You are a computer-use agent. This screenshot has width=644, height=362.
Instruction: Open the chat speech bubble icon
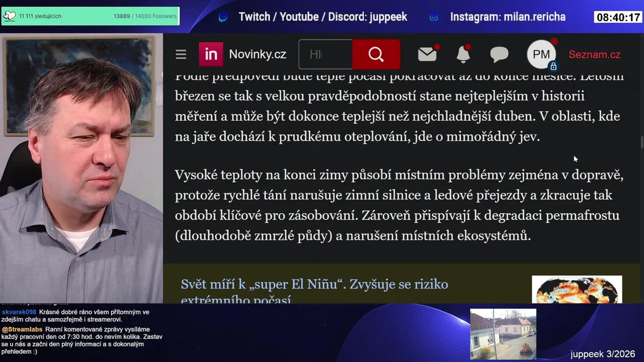click(x=499, y=54)
